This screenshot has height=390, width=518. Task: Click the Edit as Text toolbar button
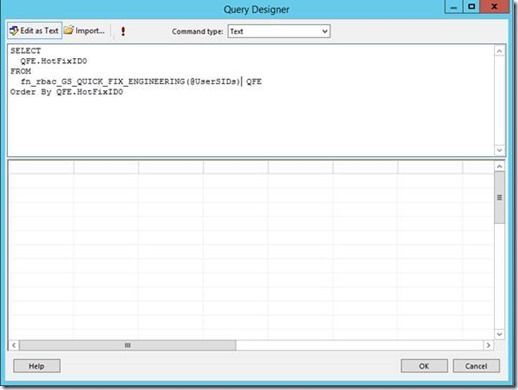(35, 31)
